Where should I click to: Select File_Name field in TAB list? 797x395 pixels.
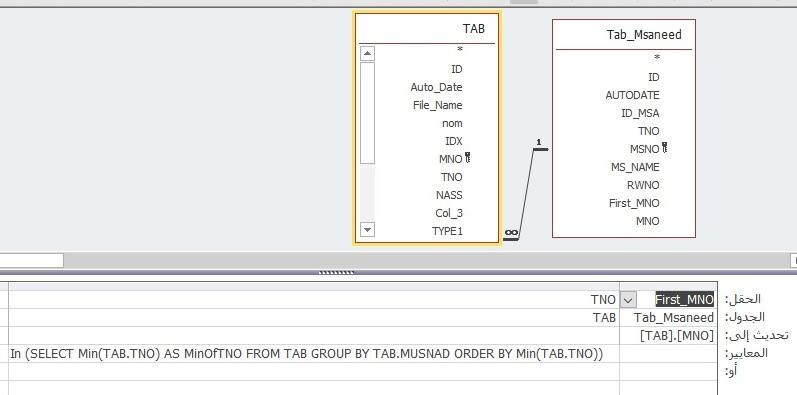click(x=438, y=105)
